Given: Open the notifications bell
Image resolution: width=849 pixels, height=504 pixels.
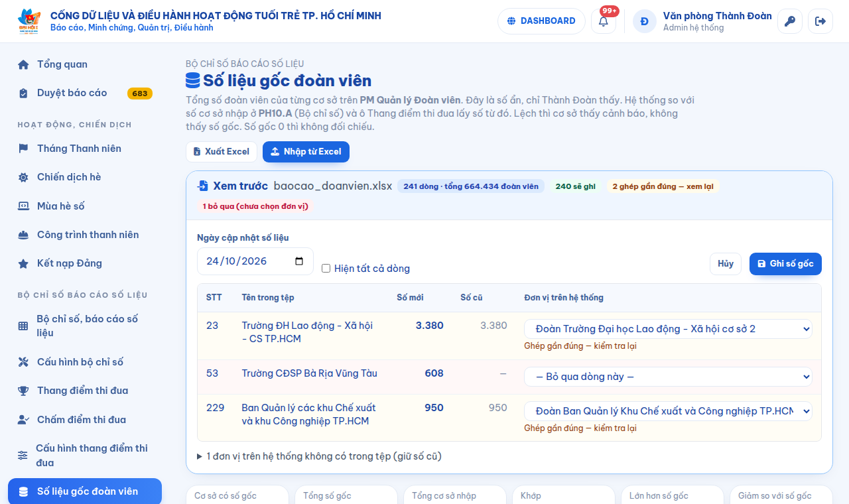Looking at the screenshot, I should (604, 21).
